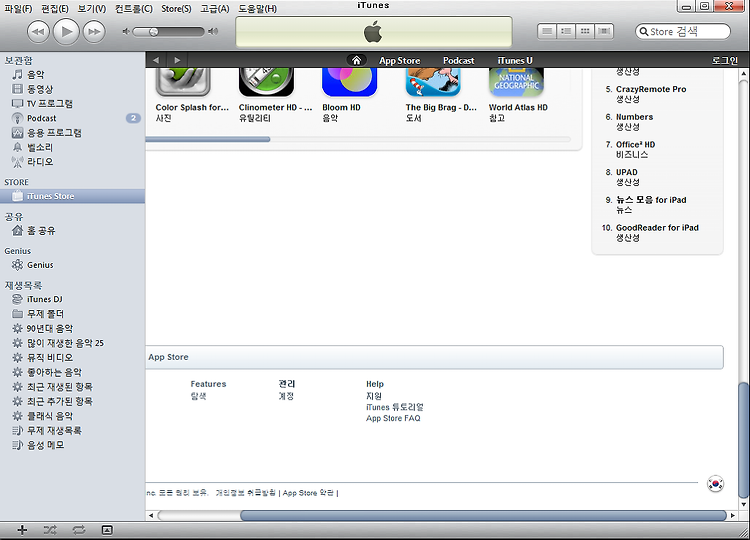750x540 pixels.
Task: Open Numbers in top chart
Action: (x=634, y=117)
